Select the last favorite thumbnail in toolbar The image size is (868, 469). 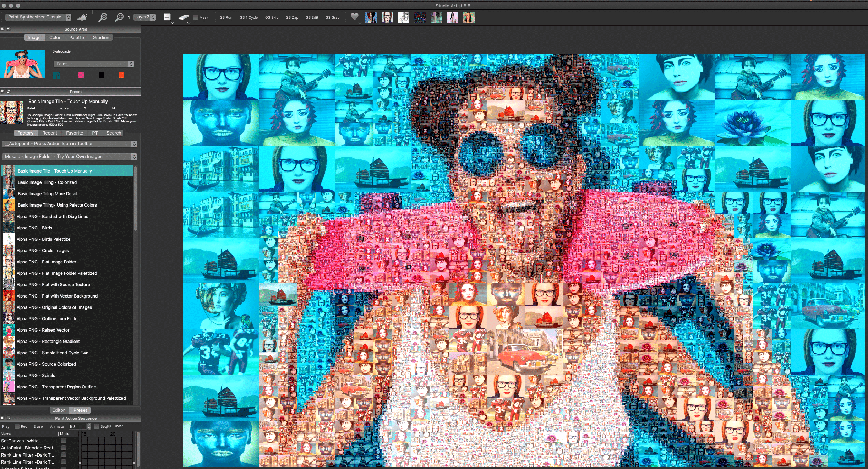[469, 17]
